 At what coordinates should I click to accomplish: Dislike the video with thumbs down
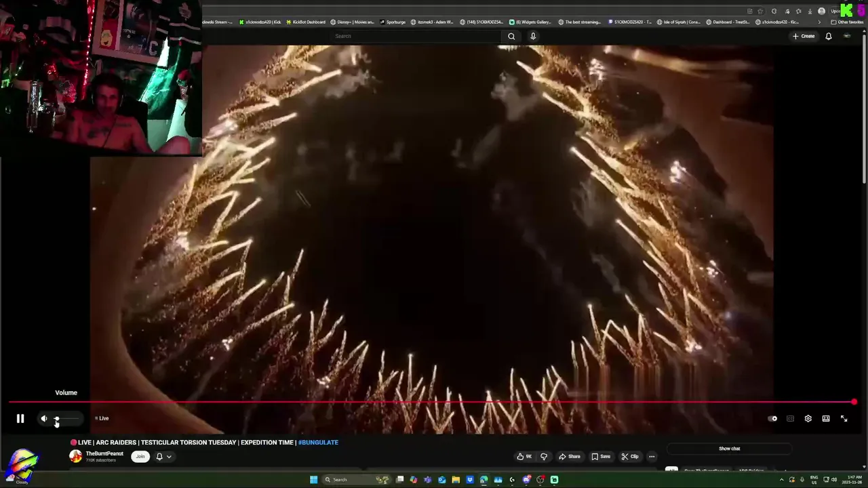[x=544, y=457]
